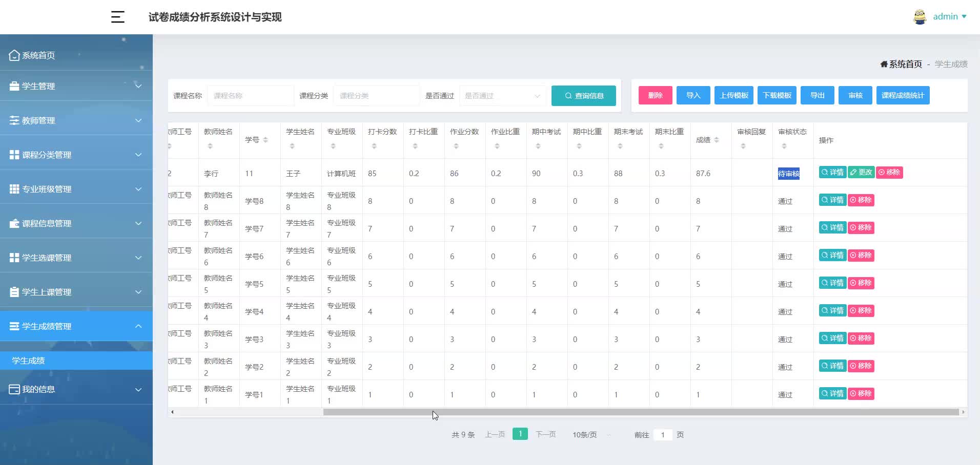The width and height of the screenshot is (980, 465).
Task: Click the home icon beside 系统首页 breadcrumb
Action: pos(884,64)
